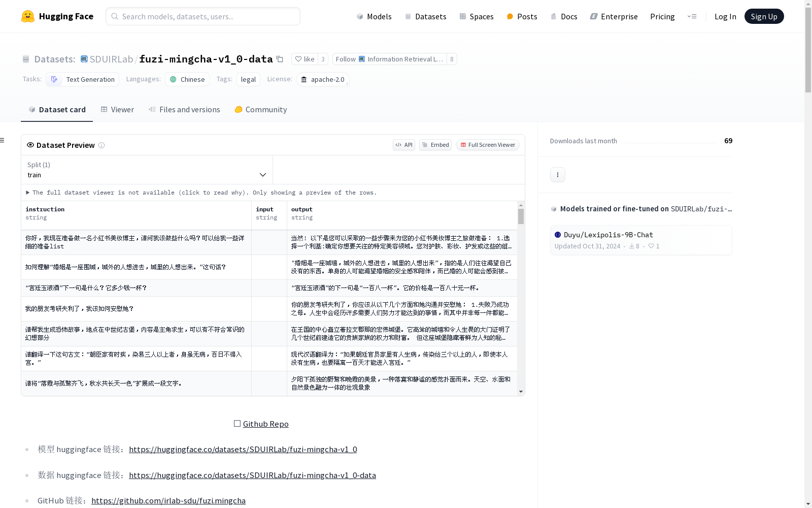The width and height of the screenshot is (812, 508).
Task: Open the Pricing page
Action: [x=662, y=16]
